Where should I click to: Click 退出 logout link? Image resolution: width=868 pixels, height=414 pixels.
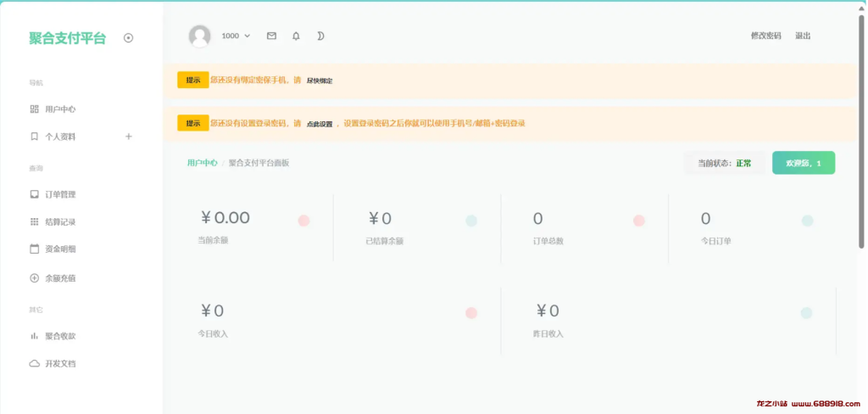[803, 36]
